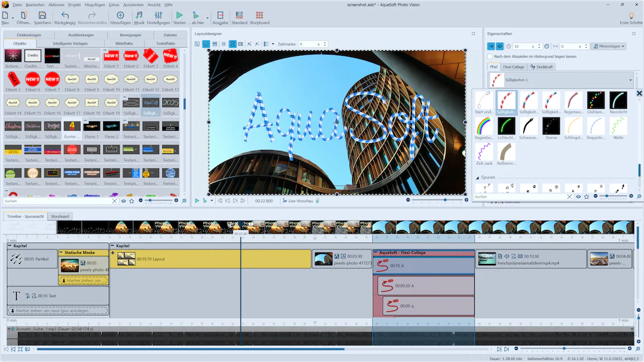Select the frenchpolynesiamattdevirmp4.mp4 video clip
The height and width of the screenshot is (362, 644).
(531, 259)
